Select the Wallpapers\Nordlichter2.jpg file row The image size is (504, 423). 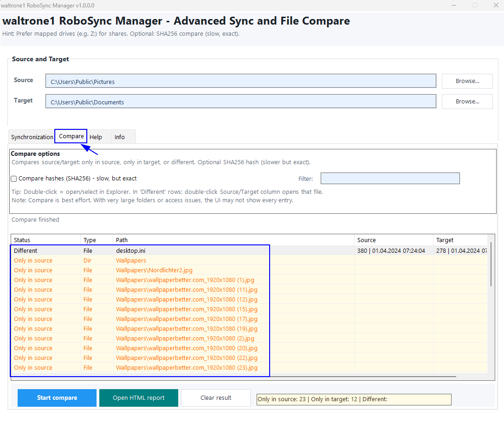154,270
